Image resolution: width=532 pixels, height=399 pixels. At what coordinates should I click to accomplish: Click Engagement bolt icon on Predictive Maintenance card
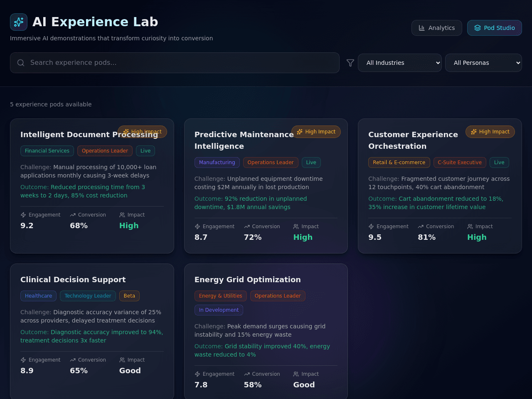197,227
